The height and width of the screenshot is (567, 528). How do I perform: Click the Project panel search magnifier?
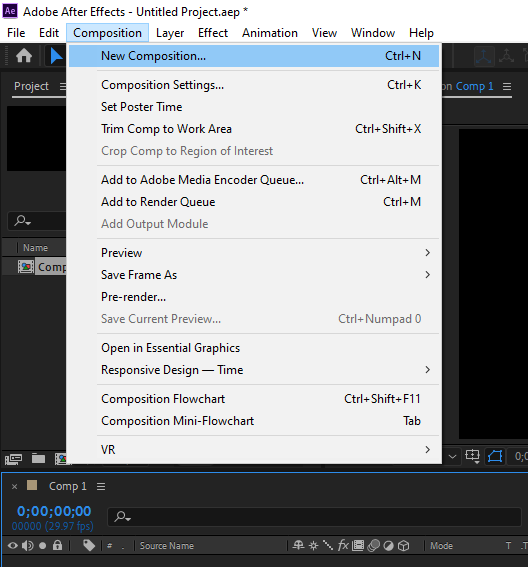point(22,220)
